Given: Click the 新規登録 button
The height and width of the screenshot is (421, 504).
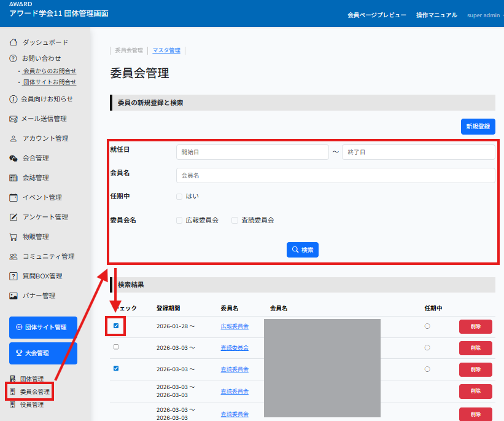Looking at the screenshot, I should coord(478,127).
